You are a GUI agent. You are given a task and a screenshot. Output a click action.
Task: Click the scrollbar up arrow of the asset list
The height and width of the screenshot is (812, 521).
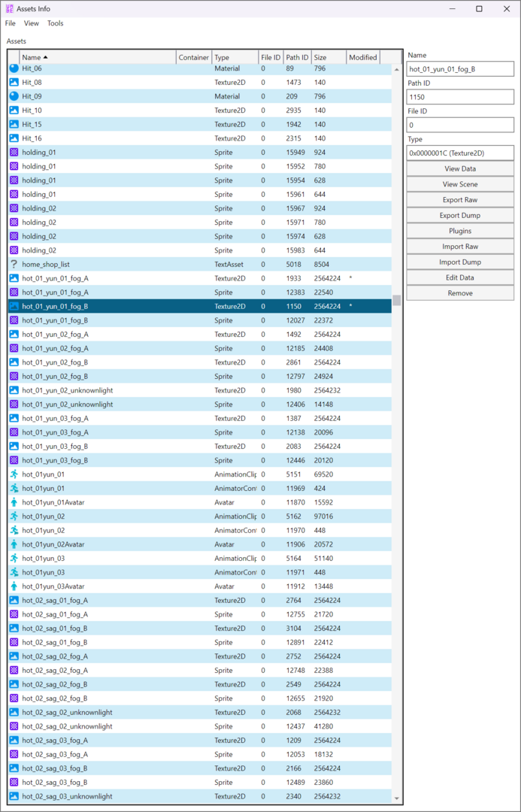[397, 69]
